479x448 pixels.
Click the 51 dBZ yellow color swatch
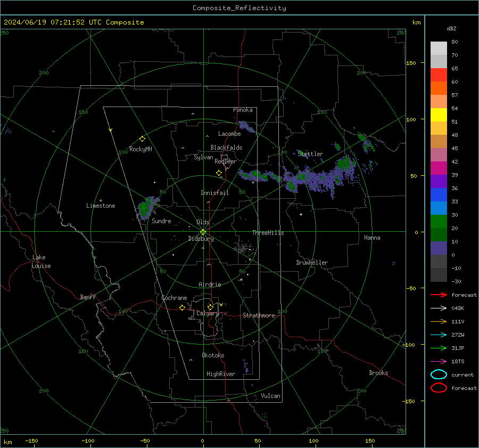coord(439,115)
